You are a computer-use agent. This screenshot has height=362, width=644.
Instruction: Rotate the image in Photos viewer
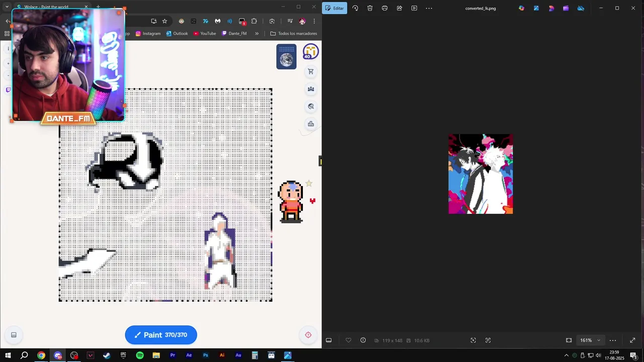(x=355, y=8)
